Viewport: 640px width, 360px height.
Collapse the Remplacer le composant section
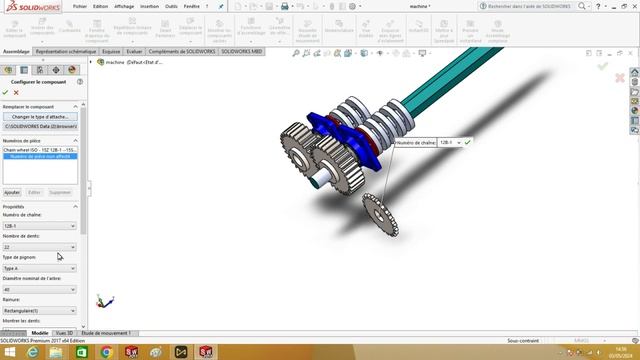pos(76,107)
